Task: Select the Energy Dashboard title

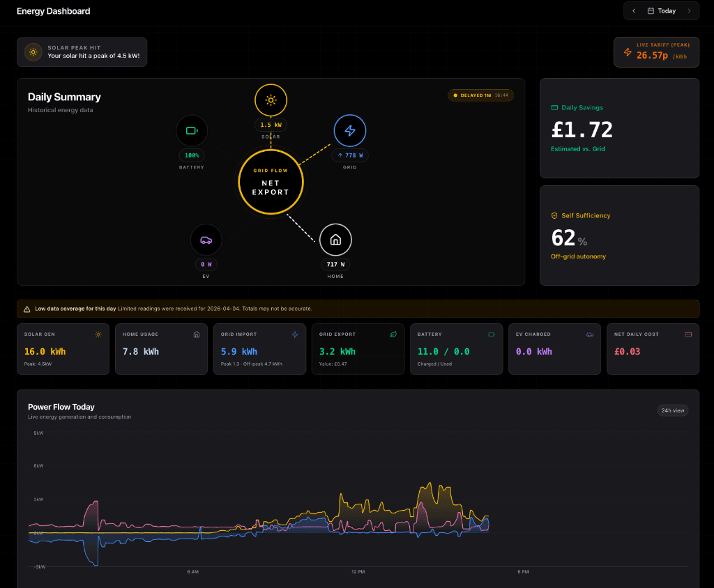Action: (53, 11)
